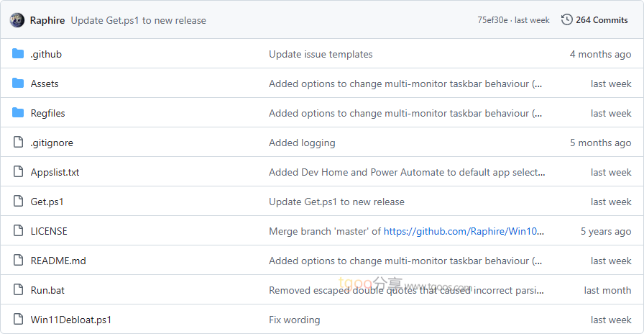
Task: Click the .github folder icon
Action: pos(18,54)
